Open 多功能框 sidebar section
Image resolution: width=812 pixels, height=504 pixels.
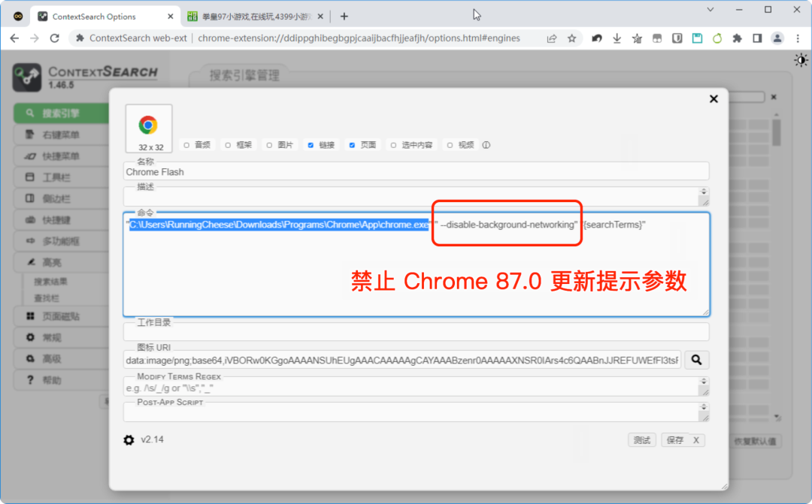(x=61, y=241)
